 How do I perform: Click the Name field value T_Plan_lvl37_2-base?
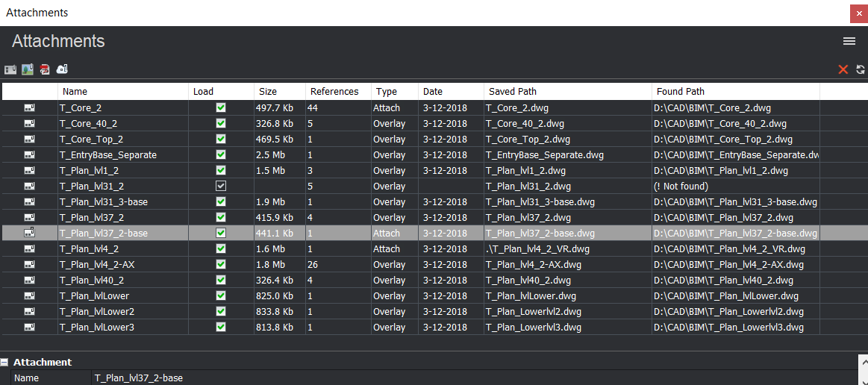click(x=138, y=378)
